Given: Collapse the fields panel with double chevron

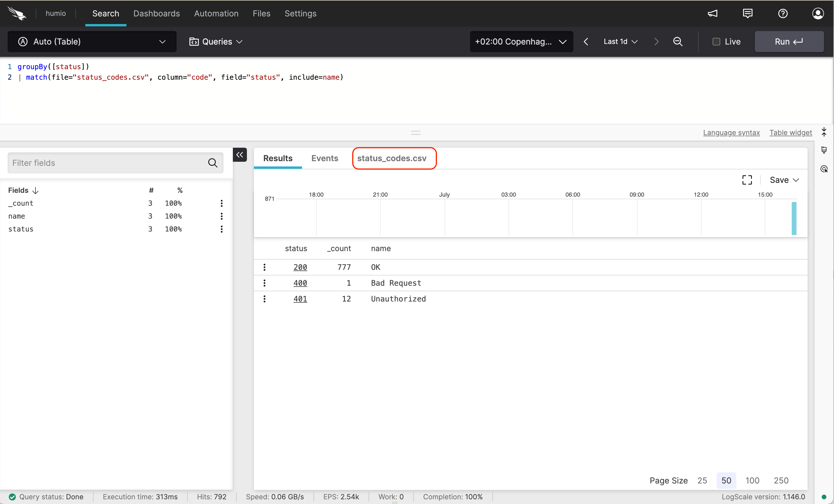Looking at the screenshot, I should tap(240, 155).
